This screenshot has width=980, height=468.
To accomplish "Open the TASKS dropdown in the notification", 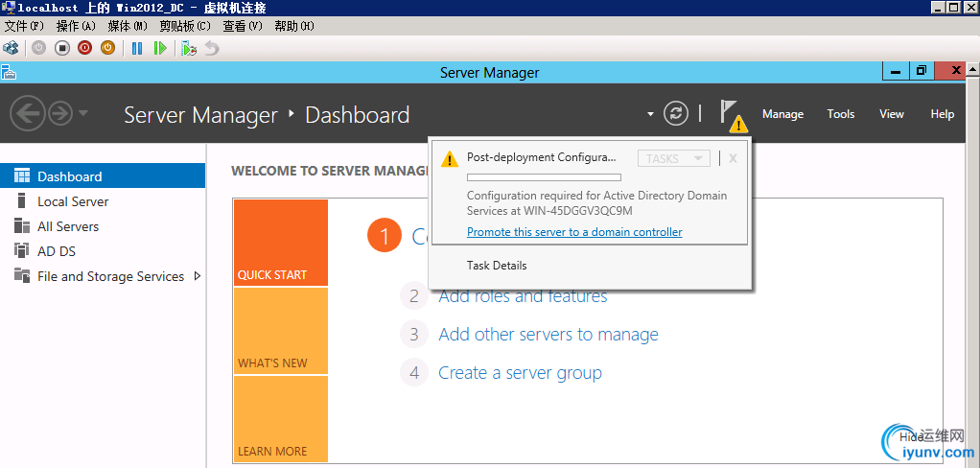I will pyautogui.click(x=674, y=158).
